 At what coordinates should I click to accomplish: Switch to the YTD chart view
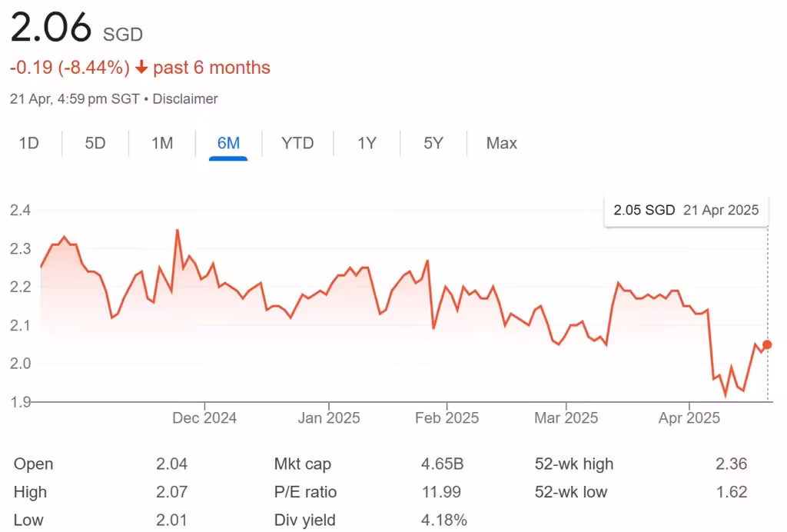coord(297,143)
